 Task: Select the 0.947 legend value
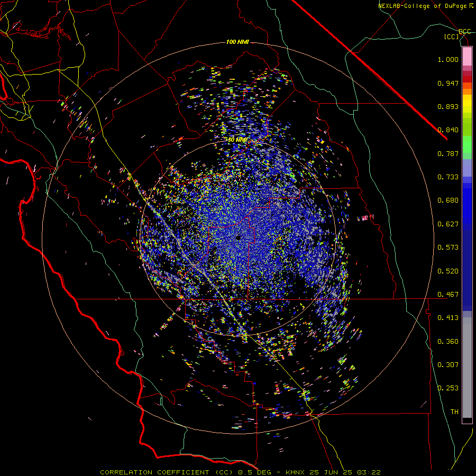click(448, 83)
